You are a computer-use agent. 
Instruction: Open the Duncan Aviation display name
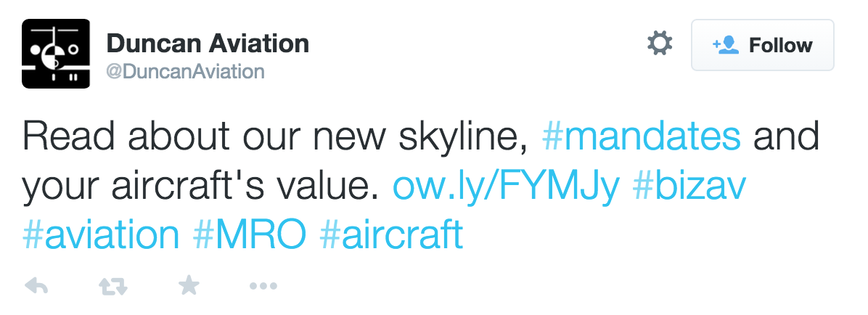coord(208,44)
